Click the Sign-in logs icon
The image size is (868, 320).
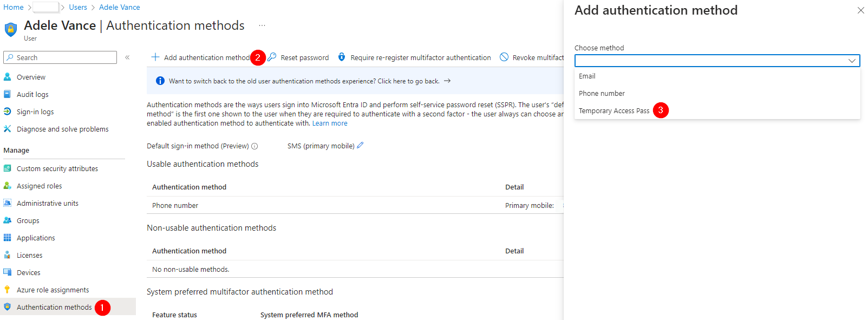pyautogui.click(x=7, y=112)
